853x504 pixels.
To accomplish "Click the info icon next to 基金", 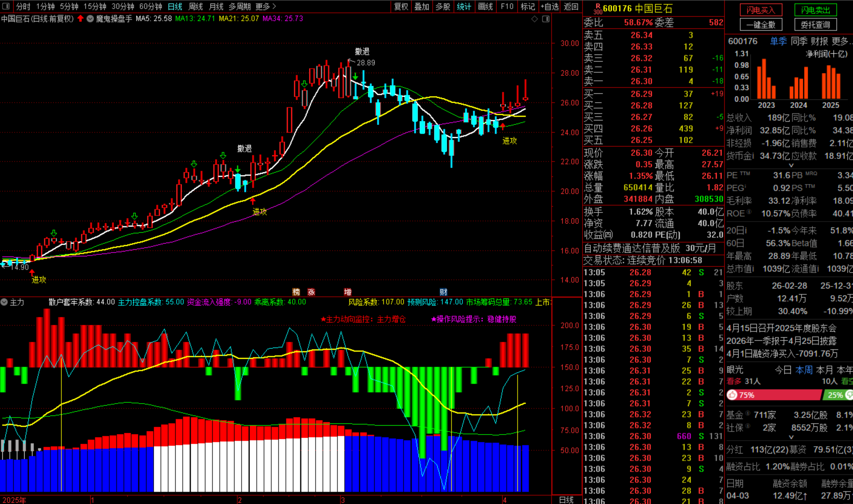I will (x=748, y=413).
